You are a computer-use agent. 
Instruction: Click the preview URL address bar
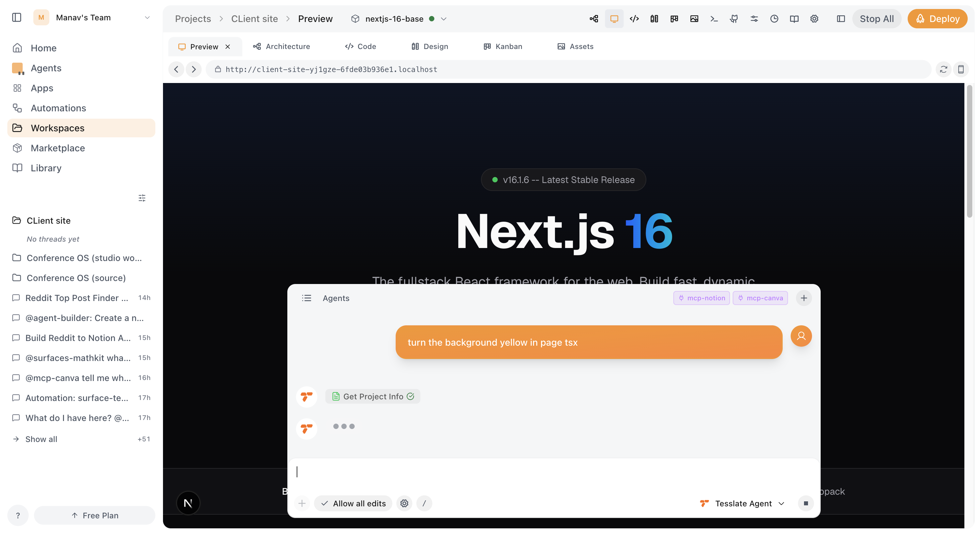click(568, 69)
